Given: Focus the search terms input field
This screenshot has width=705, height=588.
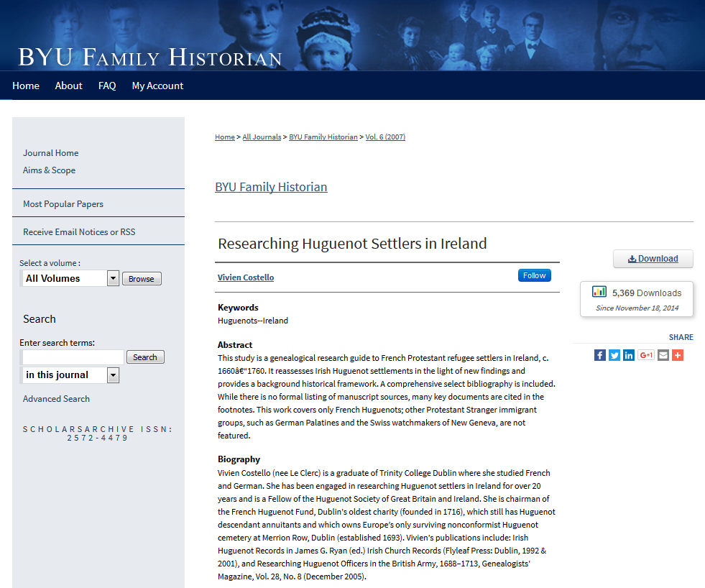Looking at the screenshot, I should tap(73, 357).
